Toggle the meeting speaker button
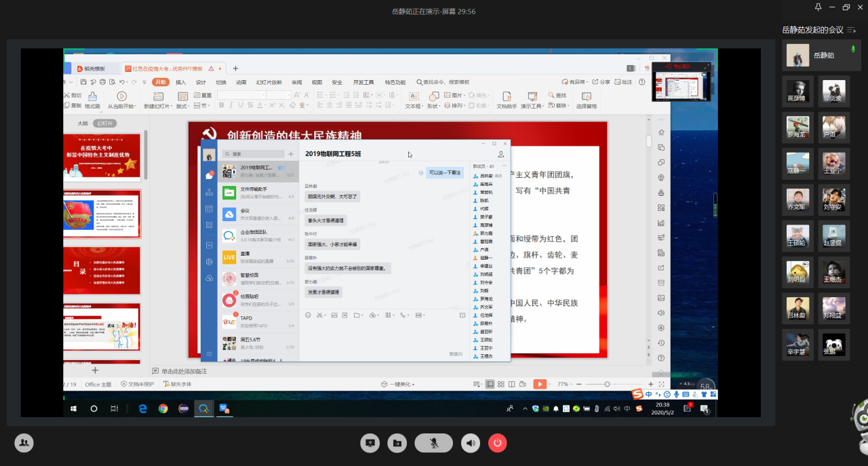 point(471,443)
